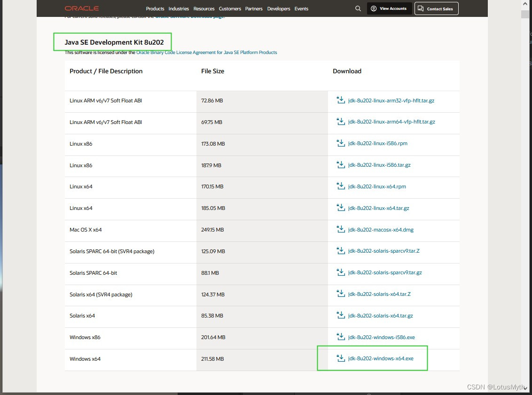Click download icon for jdk-8u202-solaris-x64.tar.Z

(x=341, y=294)
